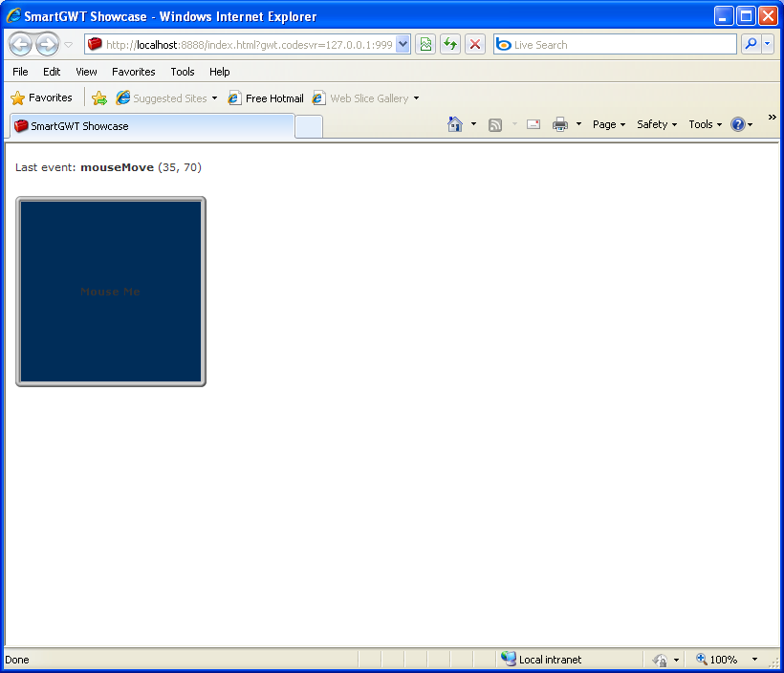Open the View menu
The height and width of the screenshot is (673, 784).
click(86, 72)
